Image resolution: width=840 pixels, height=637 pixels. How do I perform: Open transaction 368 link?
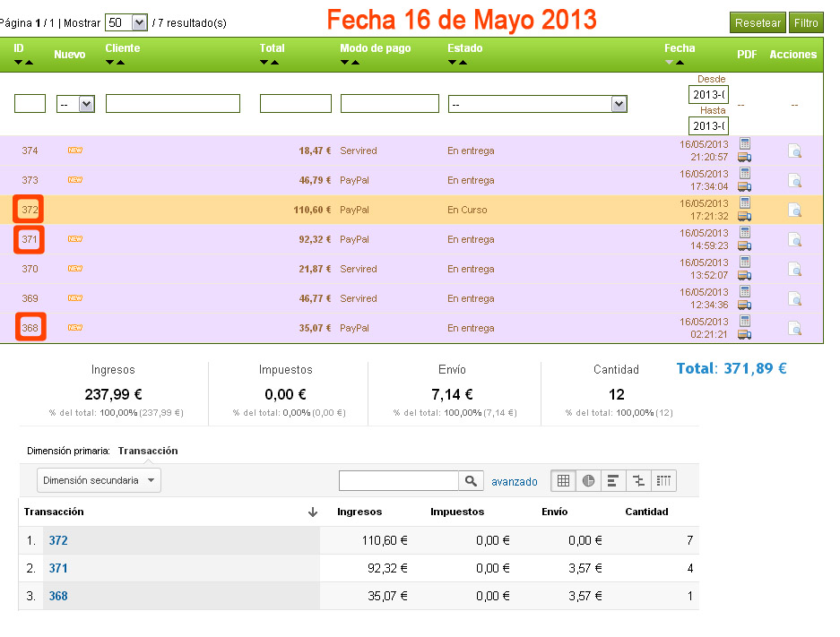point(58,596)
